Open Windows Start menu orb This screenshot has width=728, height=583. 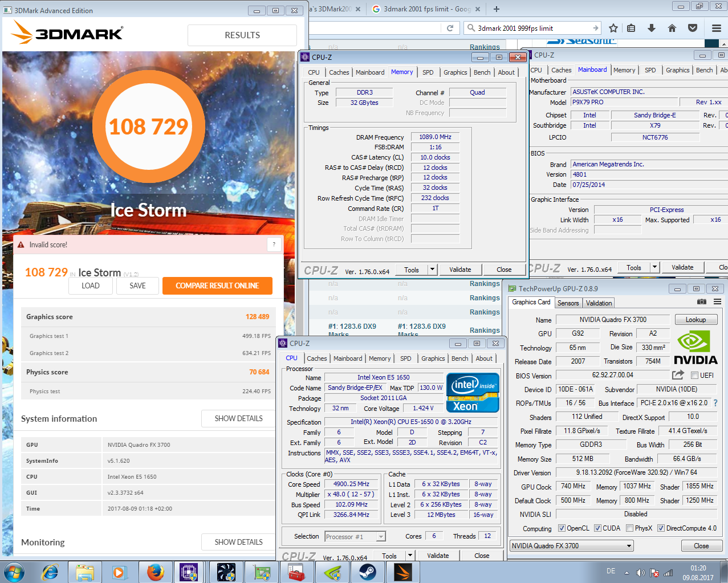[x=14, y=572]
